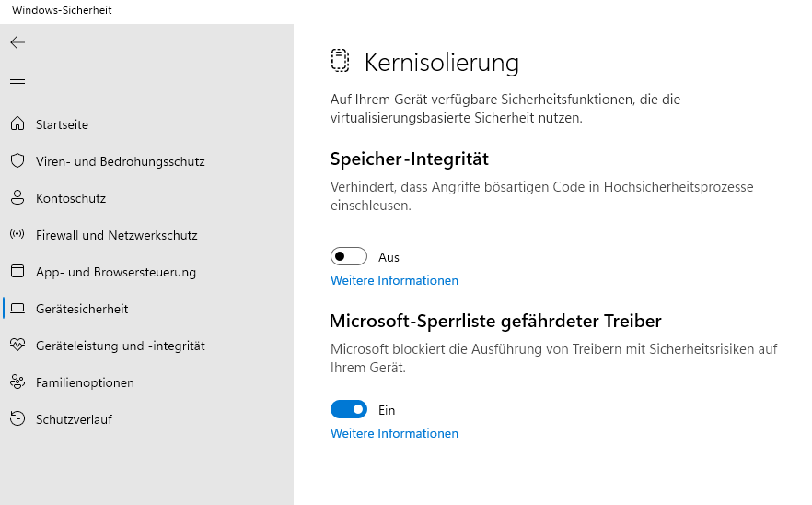Click the Kontoschutz person icon
812x505 pixels.
tap(17, 197)
